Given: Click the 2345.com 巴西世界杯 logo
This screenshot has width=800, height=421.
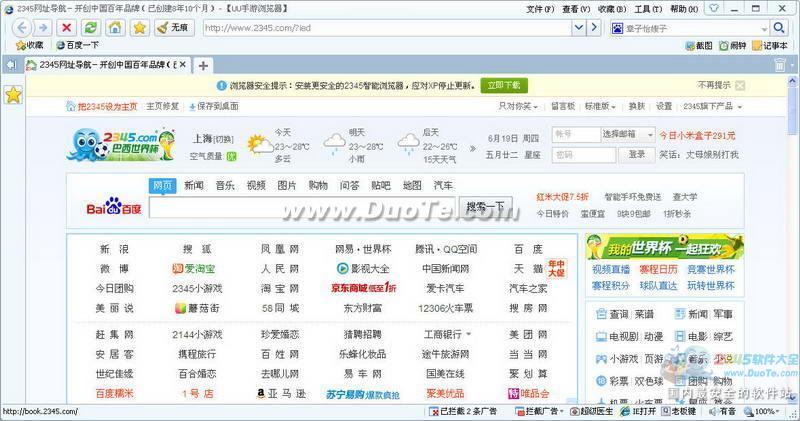Looking at the screenshot, I should (121, 144).
